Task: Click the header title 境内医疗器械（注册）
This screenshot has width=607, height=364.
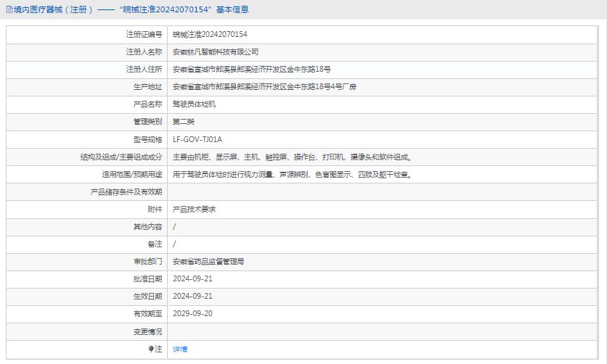Action: (x=54, y=9)
